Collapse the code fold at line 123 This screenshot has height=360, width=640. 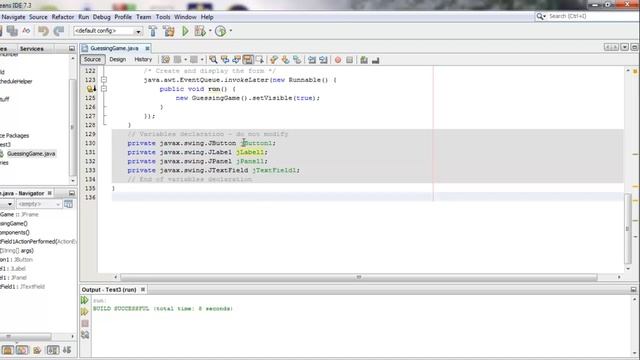click(x=104, y=80)
